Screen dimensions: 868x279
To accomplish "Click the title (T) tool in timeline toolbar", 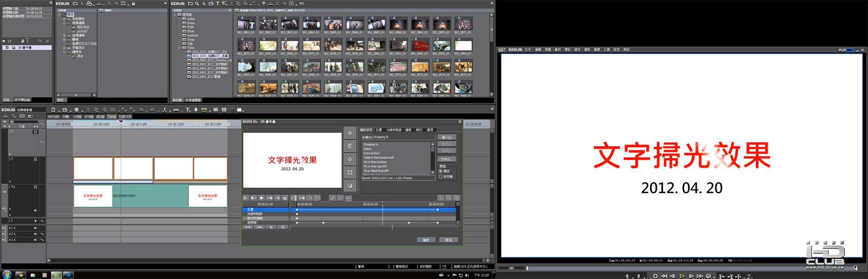I will [188, 110].
